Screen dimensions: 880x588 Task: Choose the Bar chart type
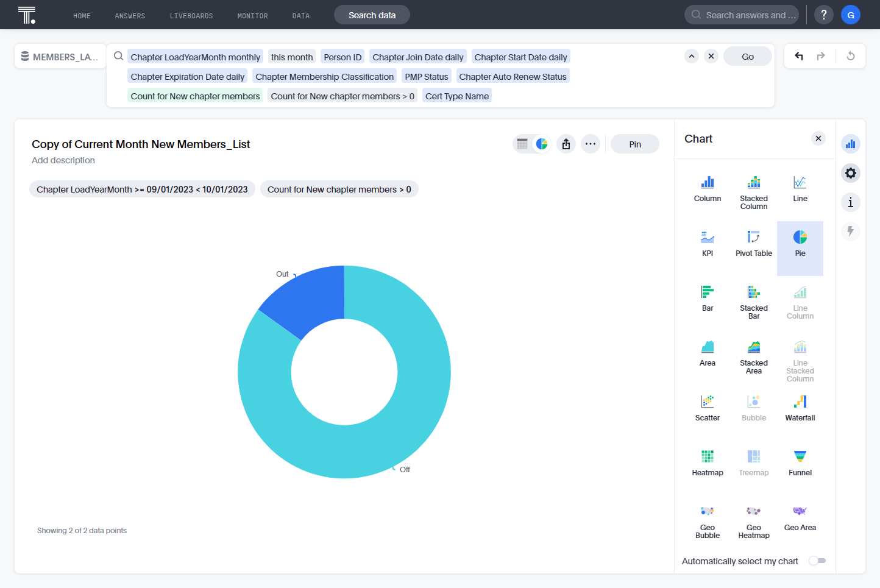pyautogui.click(x=708, y=299)
